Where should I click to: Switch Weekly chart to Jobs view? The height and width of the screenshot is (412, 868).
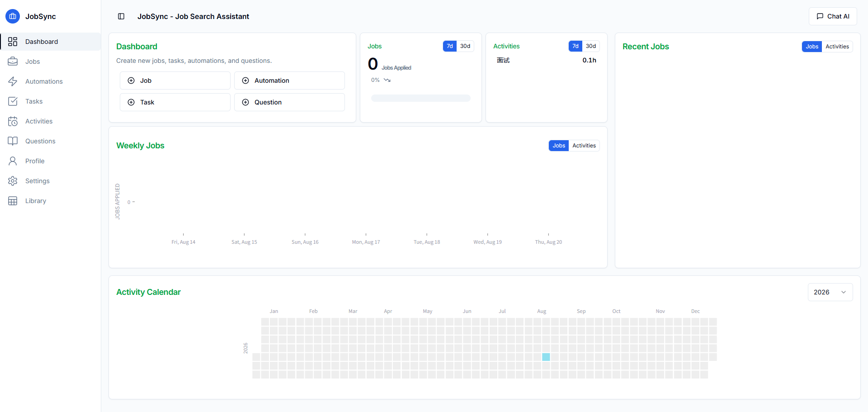point(559,146)
